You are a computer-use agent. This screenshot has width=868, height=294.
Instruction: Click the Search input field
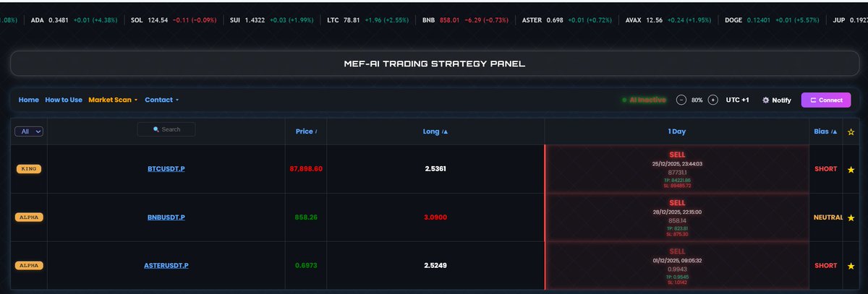[166, 129]
